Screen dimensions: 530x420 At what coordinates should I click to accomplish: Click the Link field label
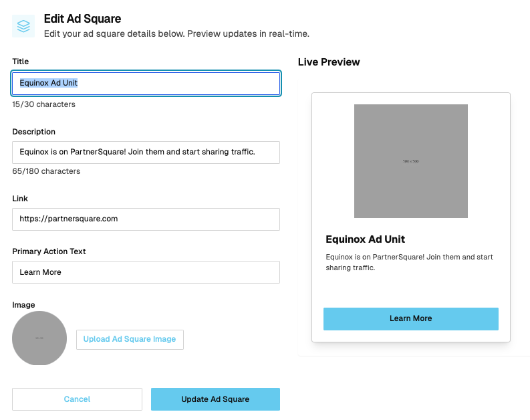pyautogui.click(x=20, y=199)
